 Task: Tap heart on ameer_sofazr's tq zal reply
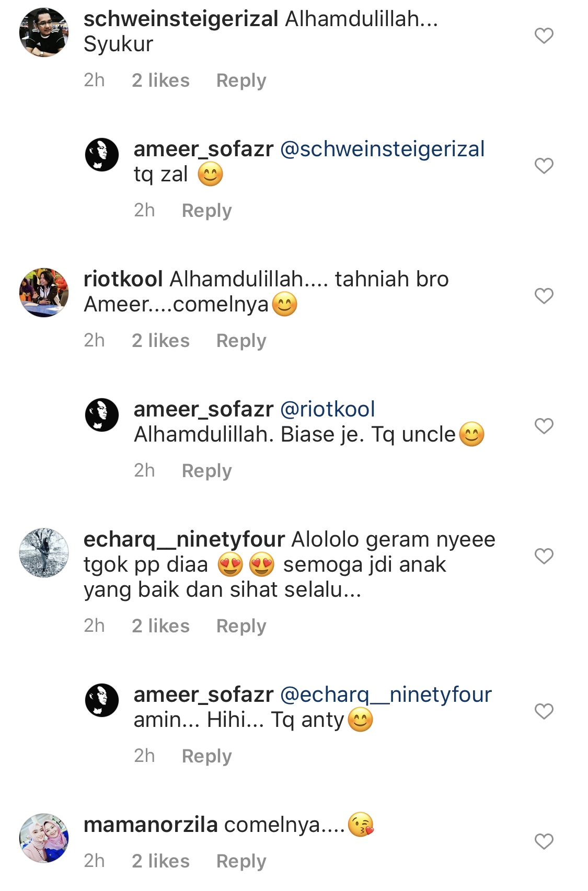[x=544, y=166]
